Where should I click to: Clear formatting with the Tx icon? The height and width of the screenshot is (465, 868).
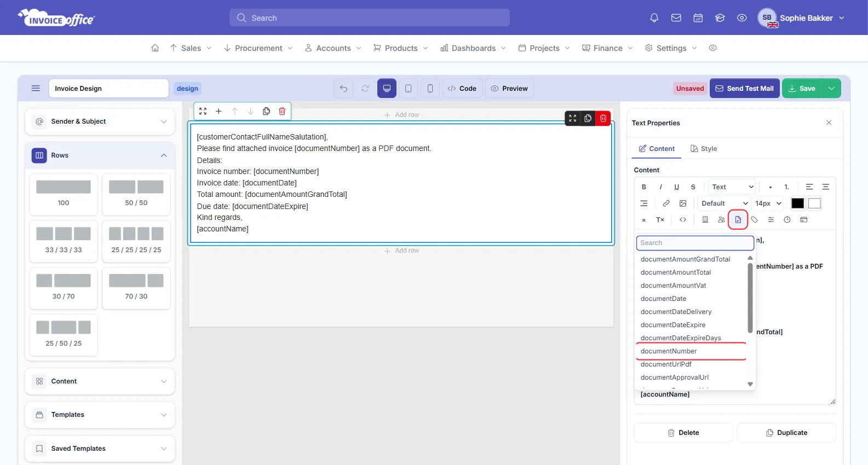point(660,220)
